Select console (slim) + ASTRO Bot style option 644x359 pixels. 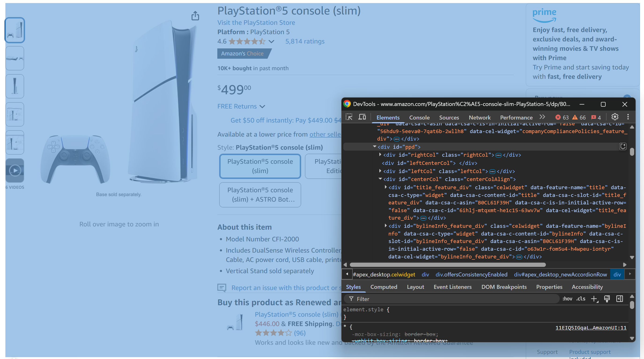click(x=260, y=195)
